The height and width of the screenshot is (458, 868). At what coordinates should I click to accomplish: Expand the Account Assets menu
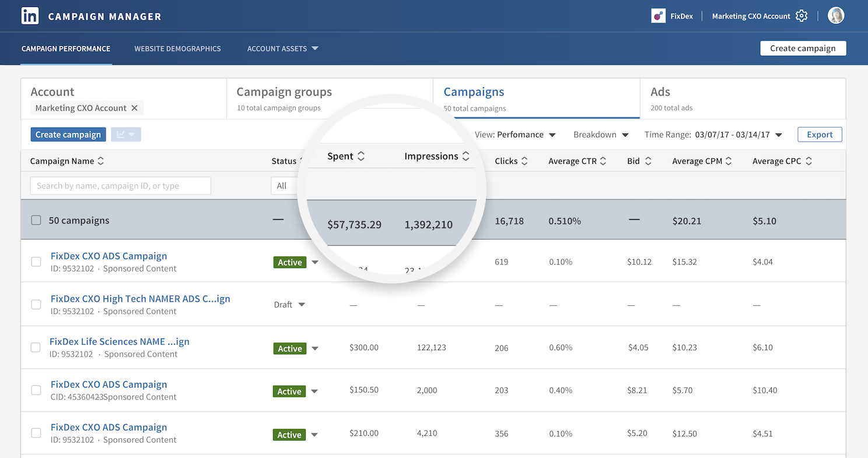click(282, 49)
